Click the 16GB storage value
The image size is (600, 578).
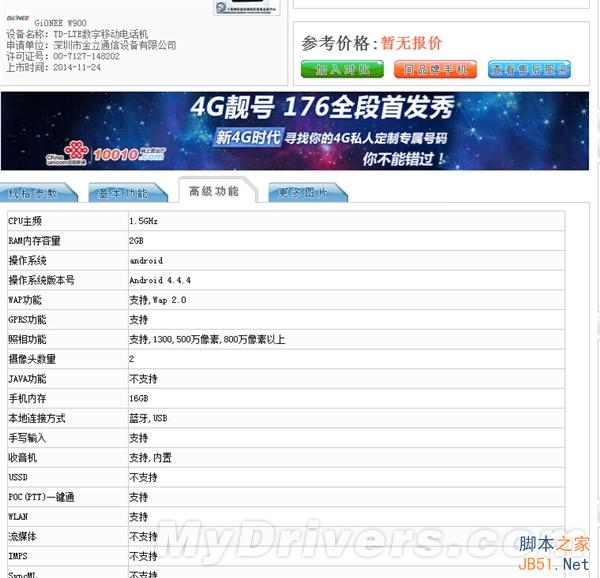(x=139, y=399)
